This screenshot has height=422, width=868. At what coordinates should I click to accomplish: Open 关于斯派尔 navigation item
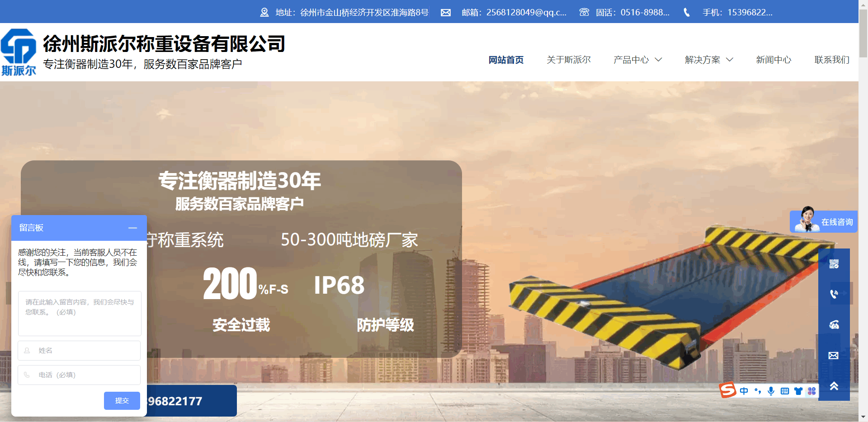569,60
